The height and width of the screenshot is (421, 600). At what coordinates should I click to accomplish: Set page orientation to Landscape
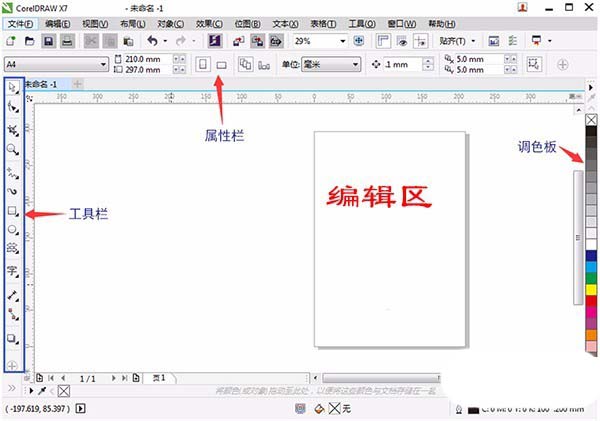(222, 65)
